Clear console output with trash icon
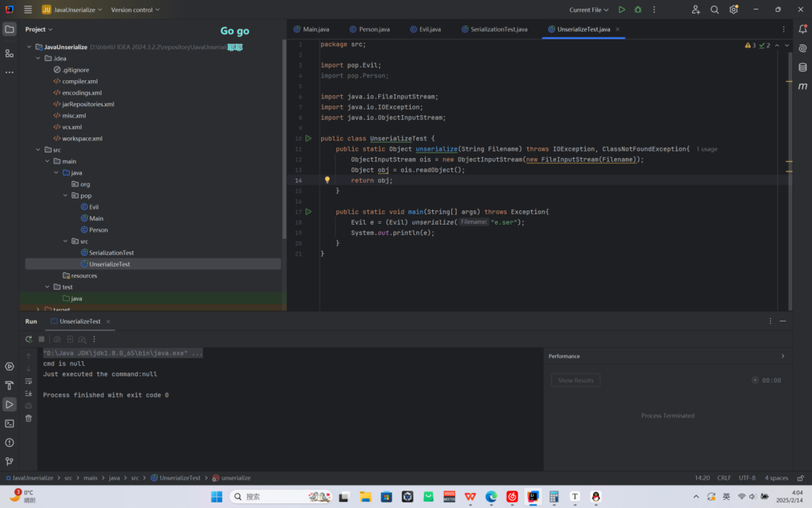The height and width of the screenshot is (508, 812). pos(29,418)
